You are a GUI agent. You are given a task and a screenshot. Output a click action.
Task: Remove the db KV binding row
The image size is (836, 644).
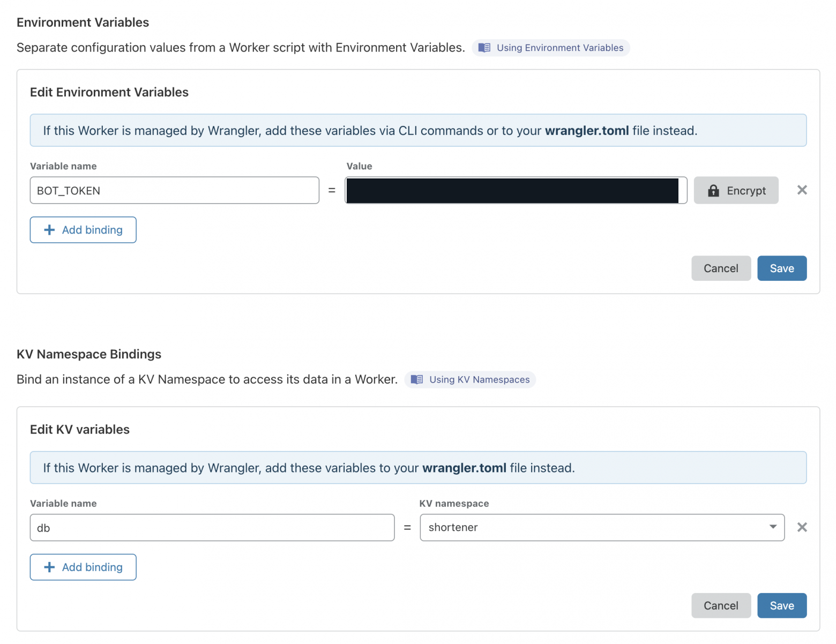(x=802, y=527)
